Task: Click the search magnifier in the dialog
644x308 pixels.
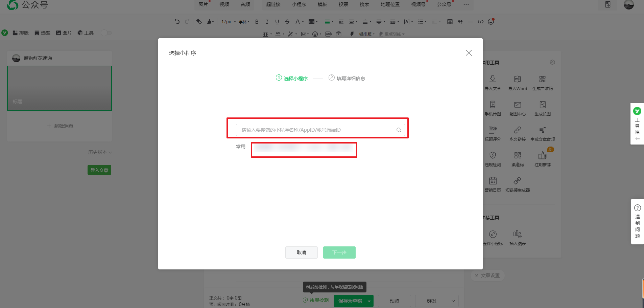Action: pyautogui.click(x=399, y=130)
